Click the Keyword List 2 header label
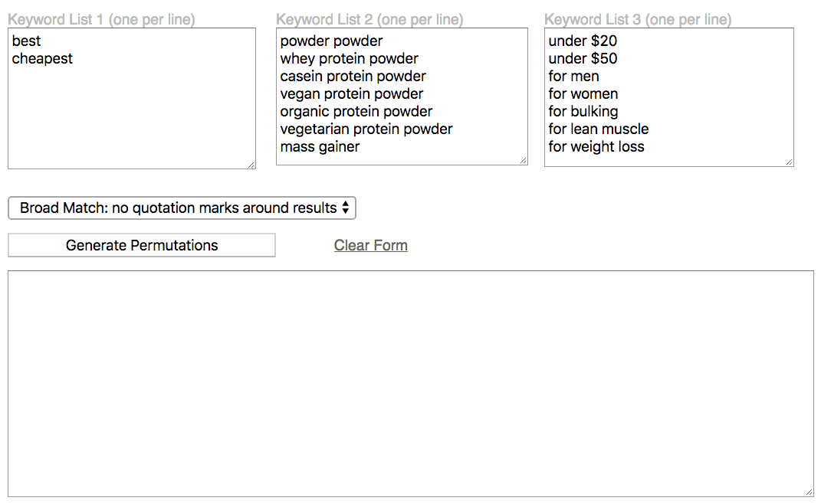 point(371,19)
